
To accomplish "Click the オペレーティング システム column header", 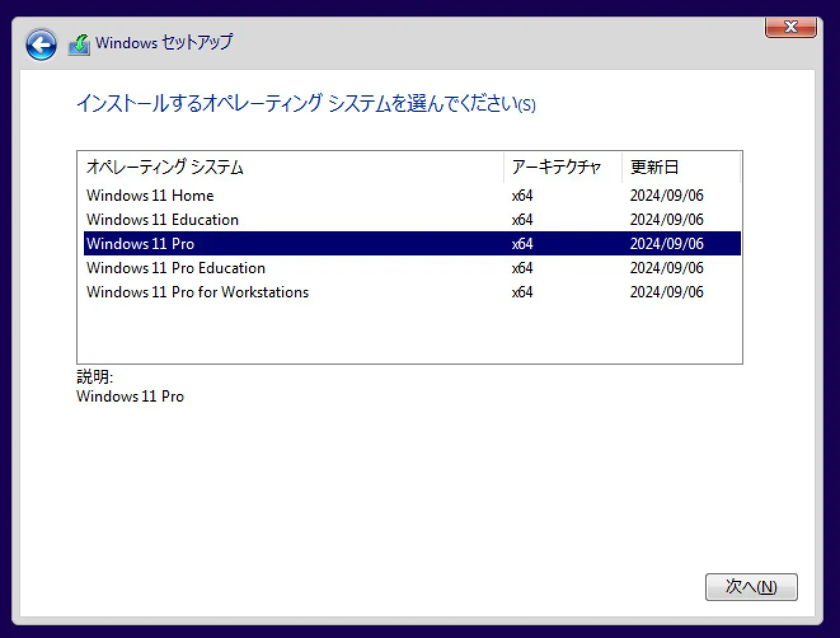I will [163, 167].
